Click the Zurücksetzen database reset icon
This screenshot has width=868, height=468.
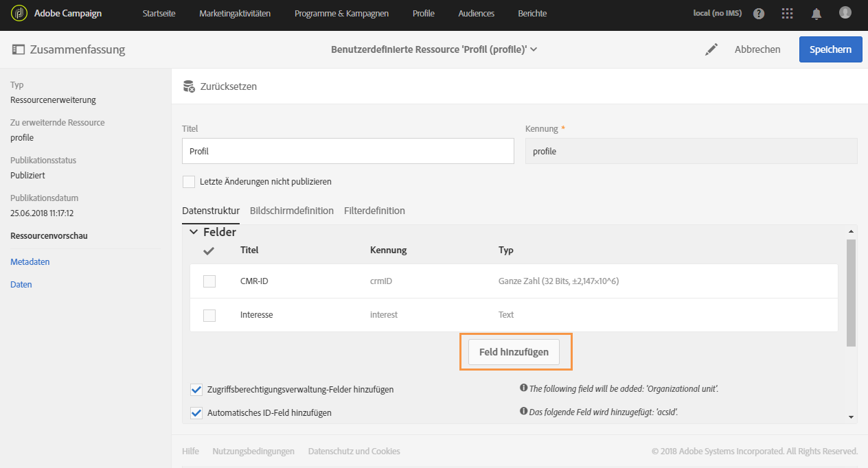pos(189,86)
